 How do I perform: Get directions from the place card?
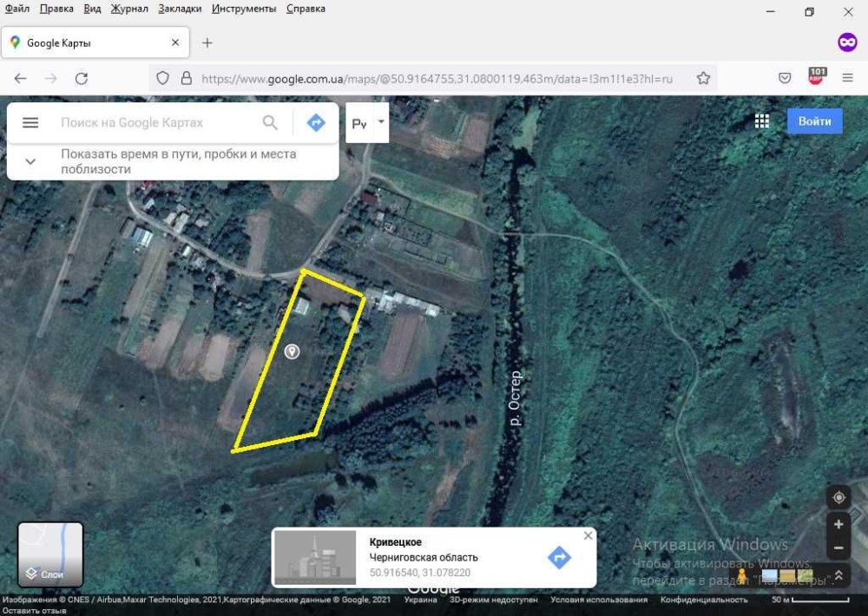click(559, 557)
